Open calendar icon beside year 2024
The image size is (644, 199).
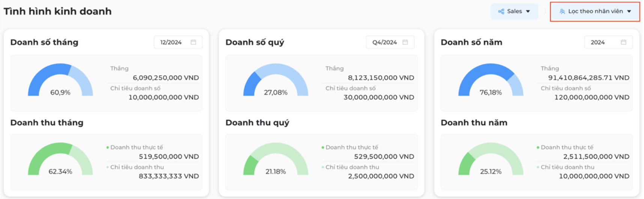point(623,42)
